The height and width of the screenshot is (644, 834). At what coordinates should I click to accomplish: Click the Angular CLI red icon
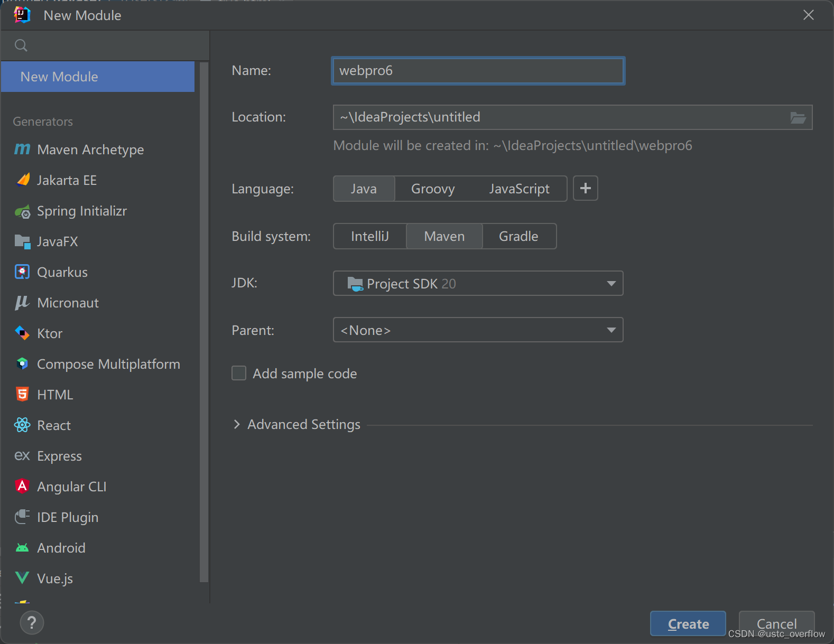click(x=22, y=486)
